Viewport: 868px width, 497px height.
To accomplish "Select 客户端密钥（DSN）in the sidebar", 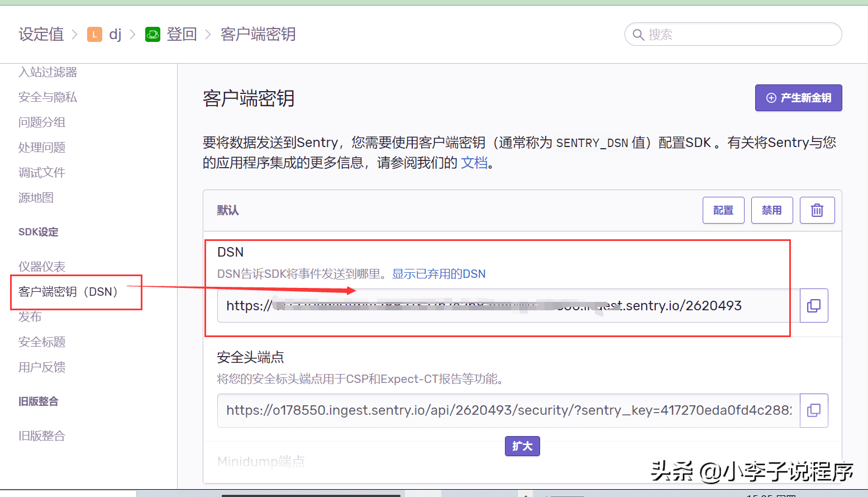I will pos(68,292).
